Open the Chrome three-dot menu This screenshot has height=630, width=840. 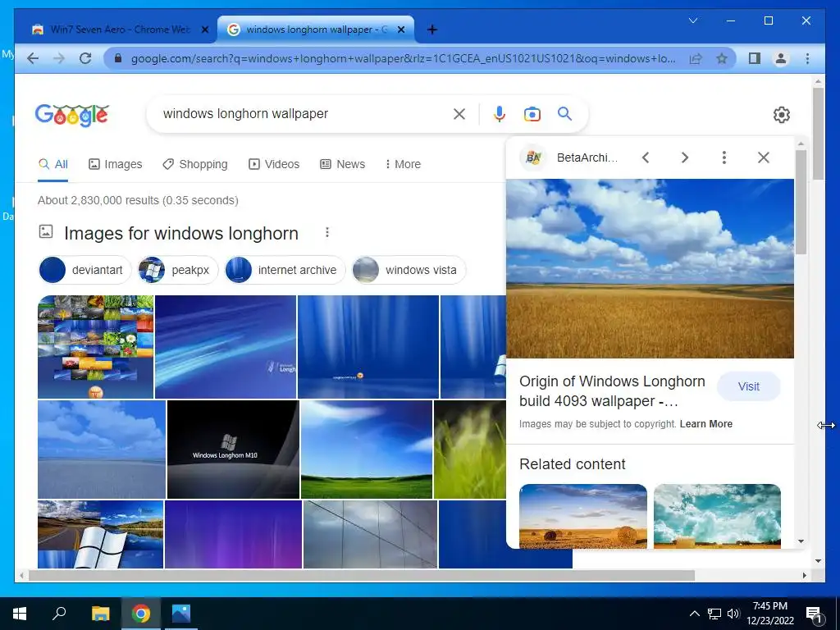[807, 58]
